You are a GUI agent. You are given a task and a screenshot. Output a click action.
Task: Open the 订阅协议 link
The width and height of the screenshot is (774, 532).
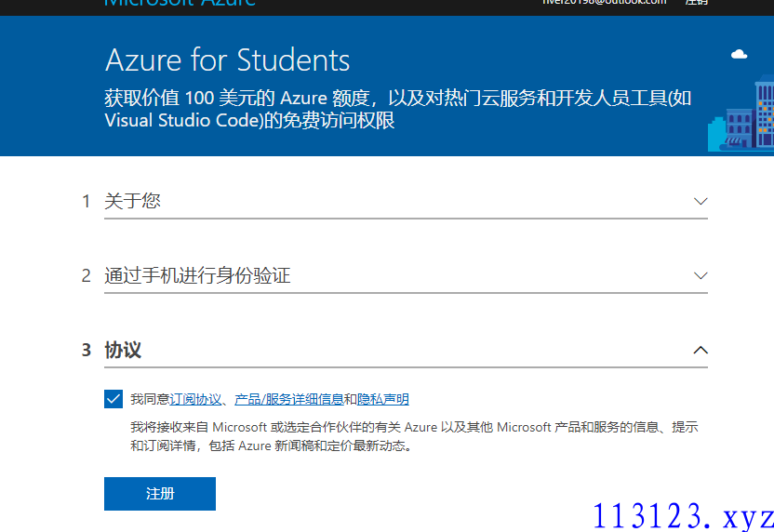[195, 399]
